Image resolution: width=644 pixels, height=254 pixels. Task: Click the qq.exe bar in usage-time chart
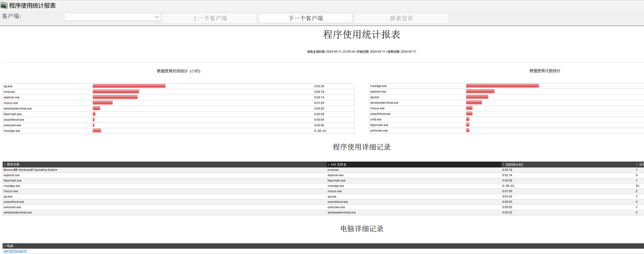pyautogui.click(x=129, y=86)
